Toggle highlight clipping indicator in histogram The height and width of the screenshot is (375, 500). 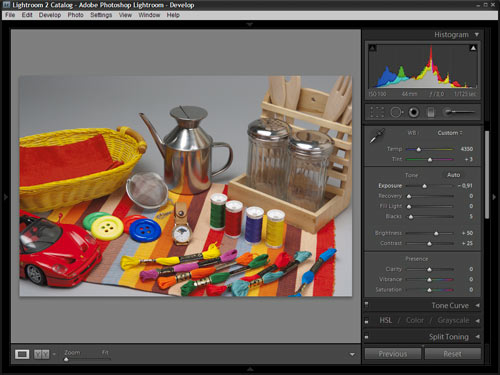point(473,48)
